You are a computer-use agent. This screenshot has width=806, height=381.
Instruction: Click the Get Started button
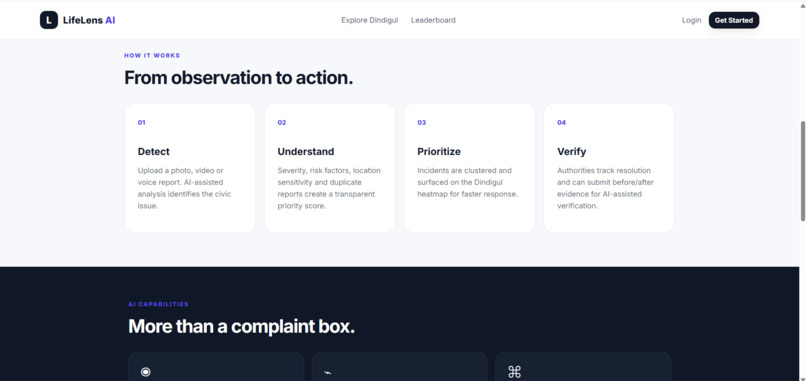[x=734, y=20]
